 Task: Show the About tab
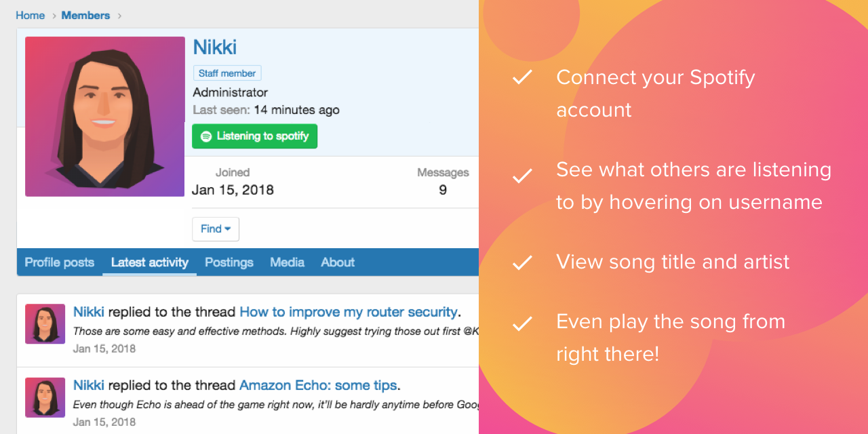click(338, 262)
